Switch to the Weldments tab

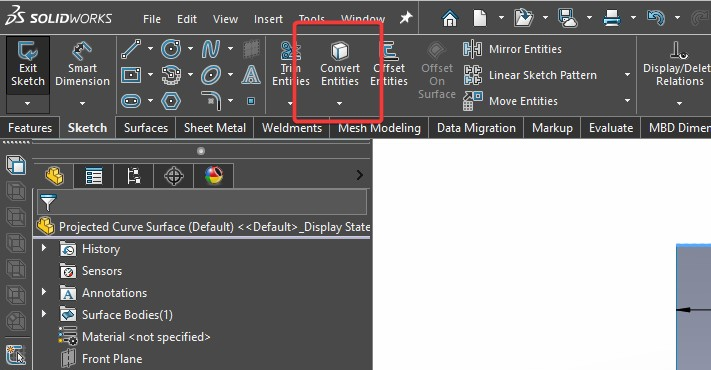point(292,128)
